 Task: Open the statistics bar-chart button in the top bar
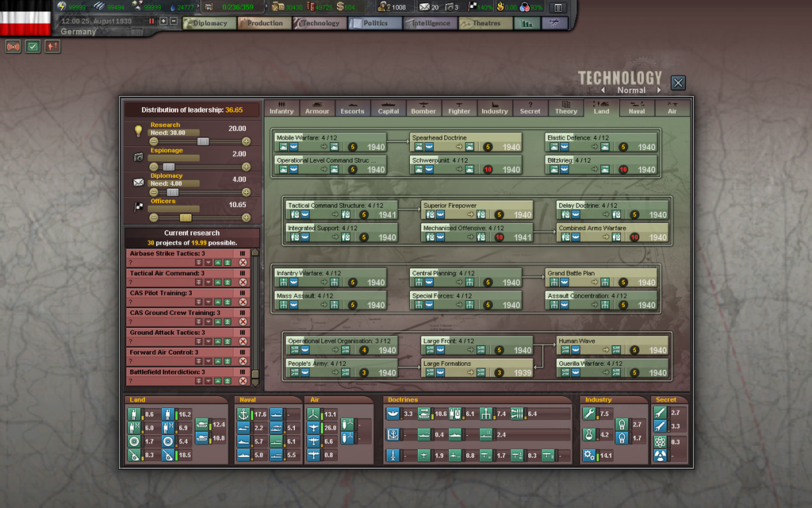[x=527, y=23]
